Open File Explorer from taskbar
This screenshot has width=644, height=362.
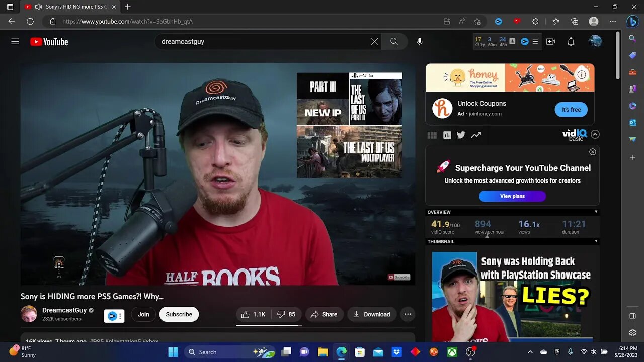tap(323, 352)
